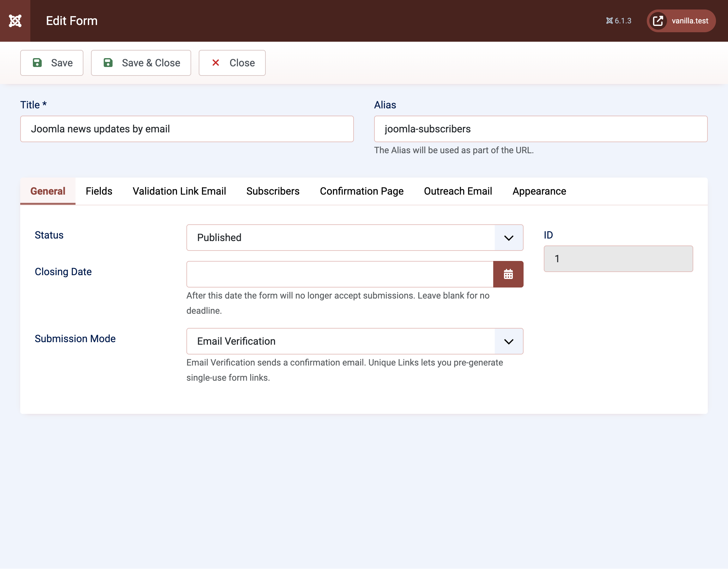Focus the Title input field

[x=187, y=129]
